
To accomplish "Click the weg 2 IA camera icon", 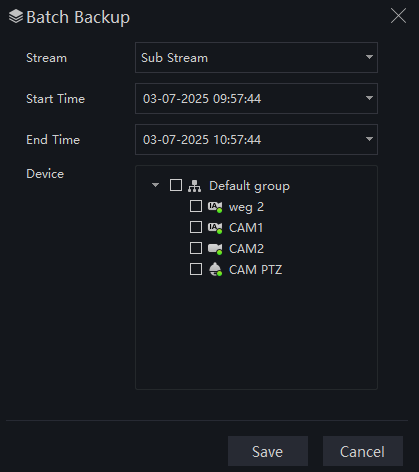I will tap(215, 207).
